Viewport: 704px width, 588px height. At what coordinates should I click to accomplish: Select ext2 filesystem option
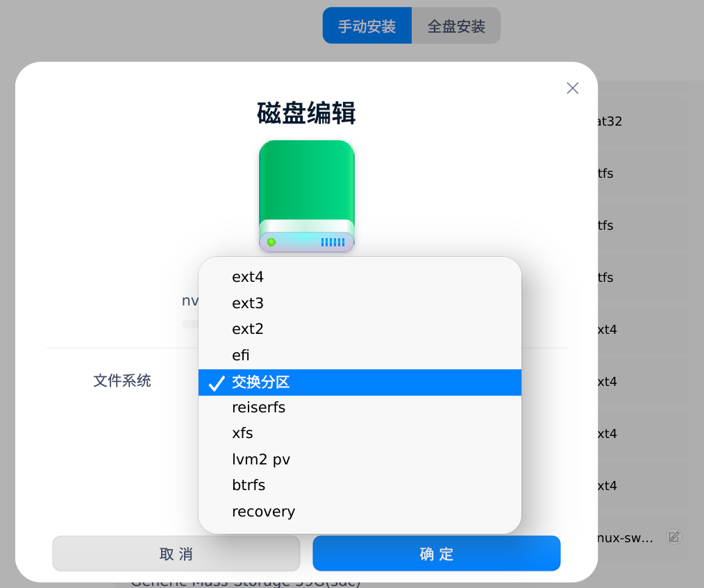(360, 329)
